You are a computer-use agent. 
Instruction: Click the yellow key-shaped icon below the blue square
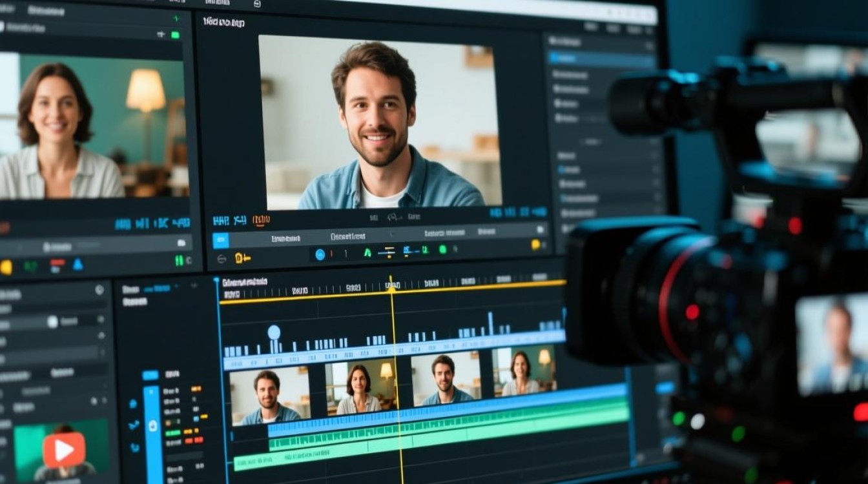(242, 258)
